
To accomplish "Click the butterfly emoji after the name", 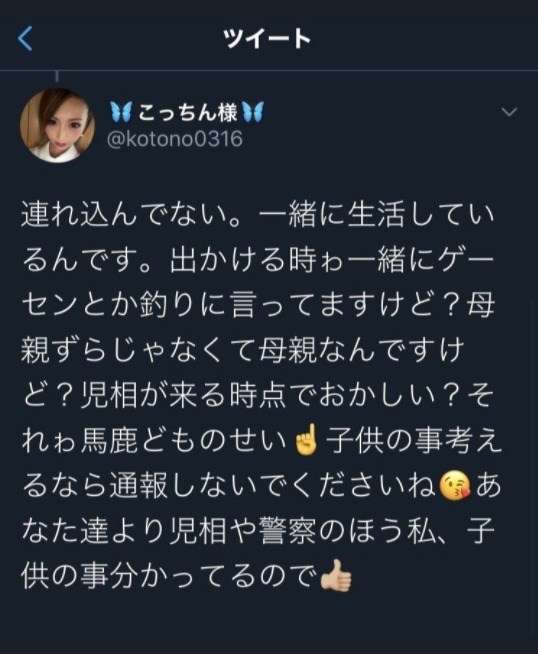I will point(253,112).
